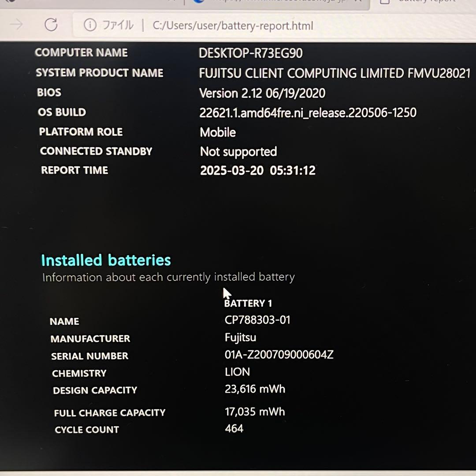The width and height of the screenshot is (476, 476).
Task: Click the SERIAL NUMBER row label
Action: [x=89, y=356]
